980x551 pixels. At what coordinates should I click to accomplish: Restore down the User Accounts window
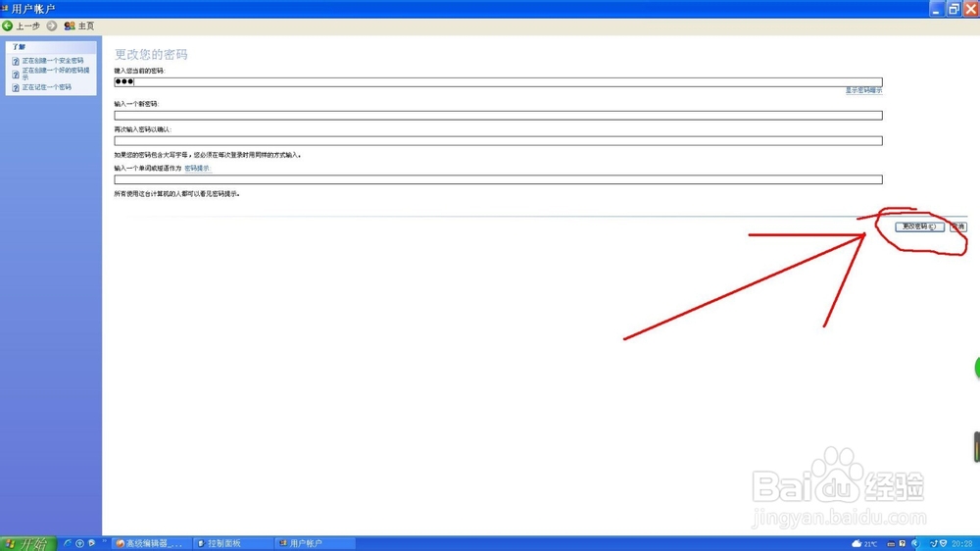(954, 9)
